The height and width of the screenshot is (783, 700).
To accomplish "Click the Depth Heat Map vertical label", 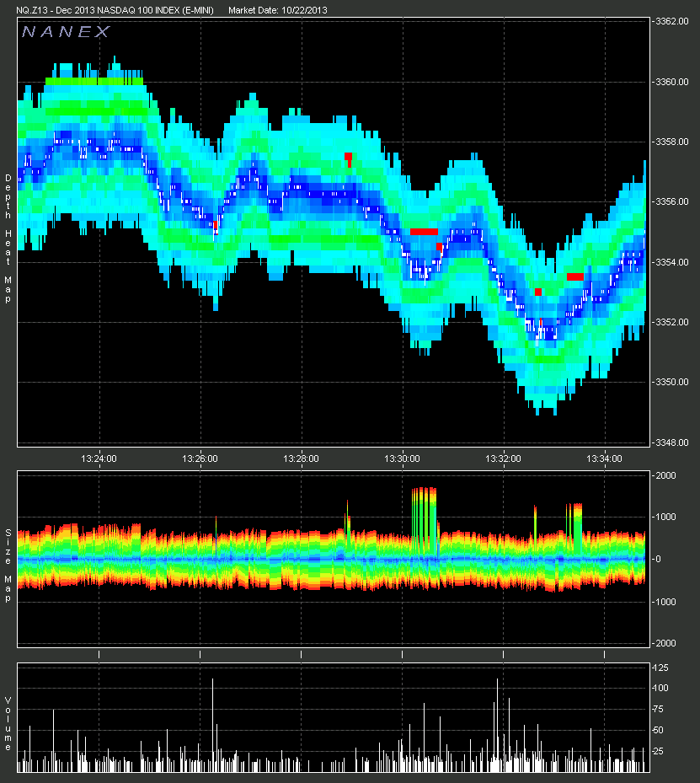I will [x=8, y=239].
